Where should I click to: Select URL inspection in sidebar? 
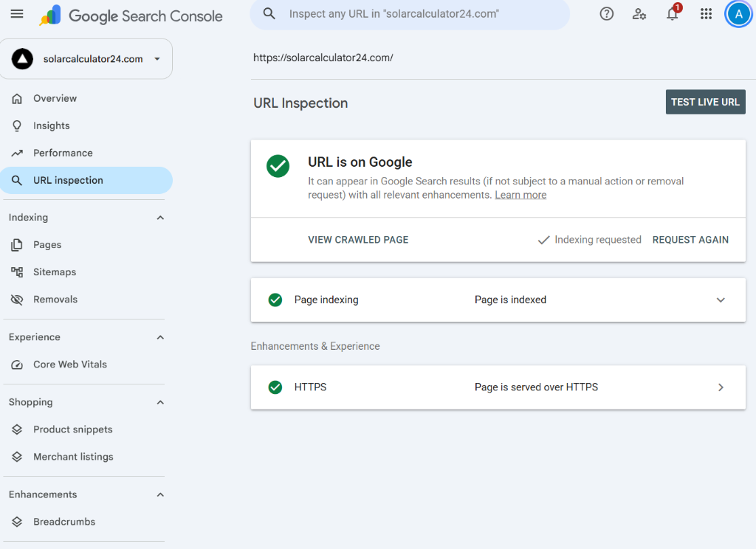coord(86,181)
